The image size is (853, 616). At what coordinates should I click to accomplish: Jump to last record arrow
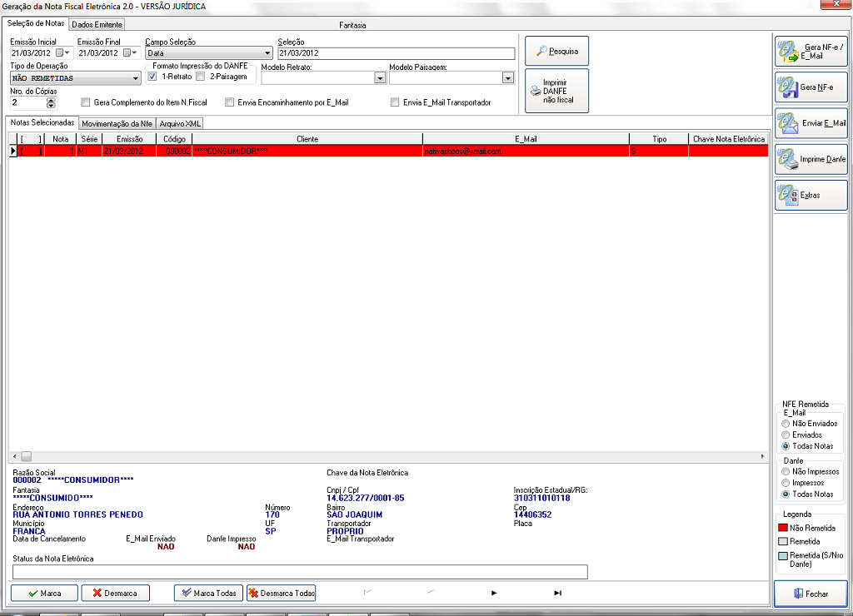pyautogui.click(x=557, y=593)
